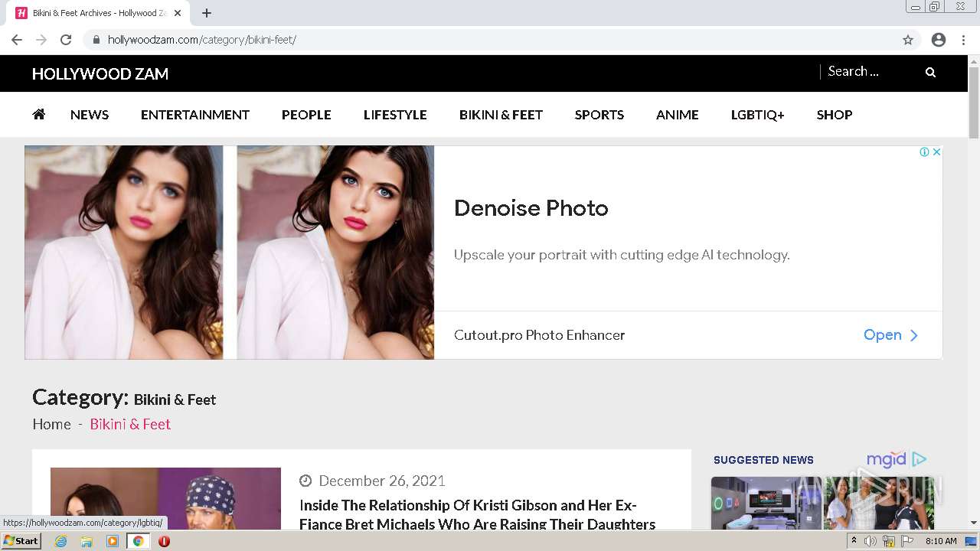This screenshot has width=980, height=551.
Task: Click the first suggested news thumbnail
Action: click(x=766, y=504)
